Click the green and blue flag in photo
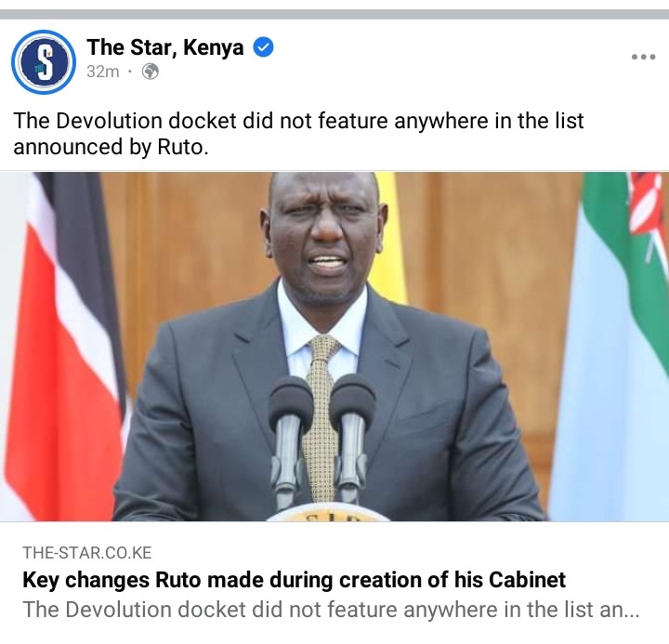 (610, 346)
